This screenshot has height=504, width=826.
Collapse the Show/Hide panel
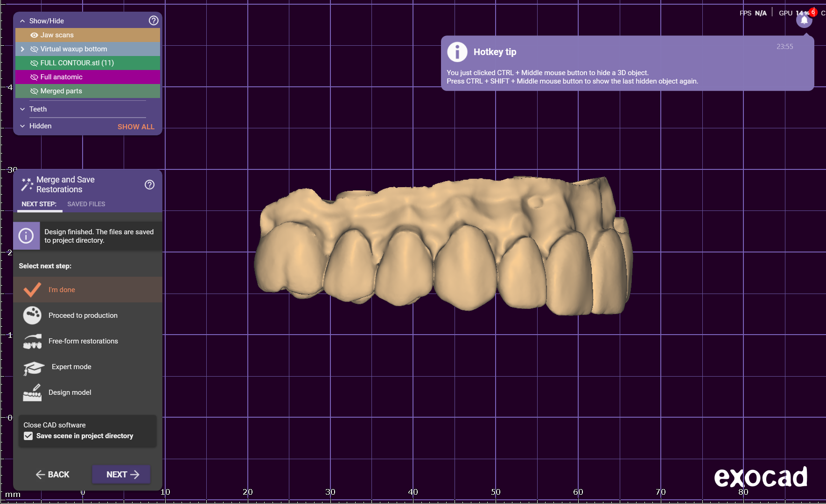pos(22,21)
